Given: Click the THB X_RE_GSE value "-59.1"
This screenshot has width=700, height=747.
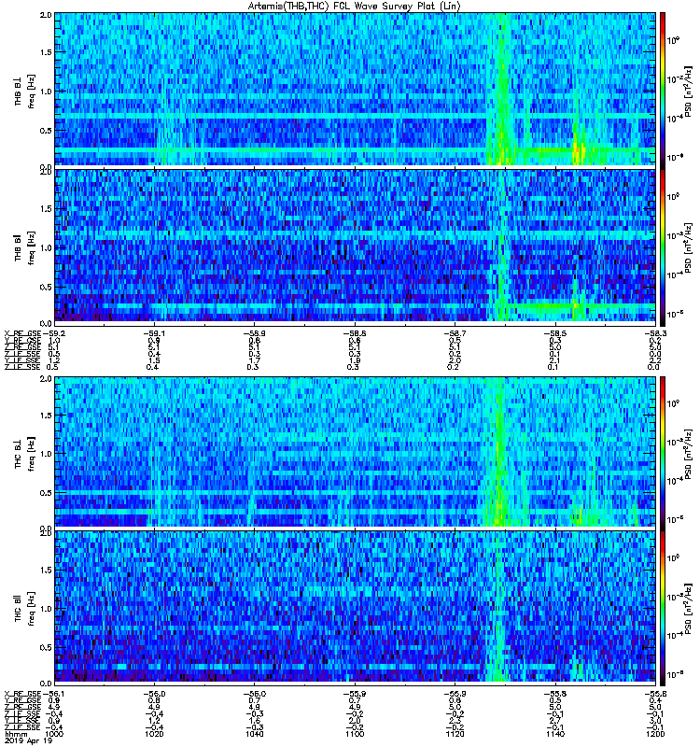Looking at the screenshot, I should pyautogui.click(x=154, y=333).
